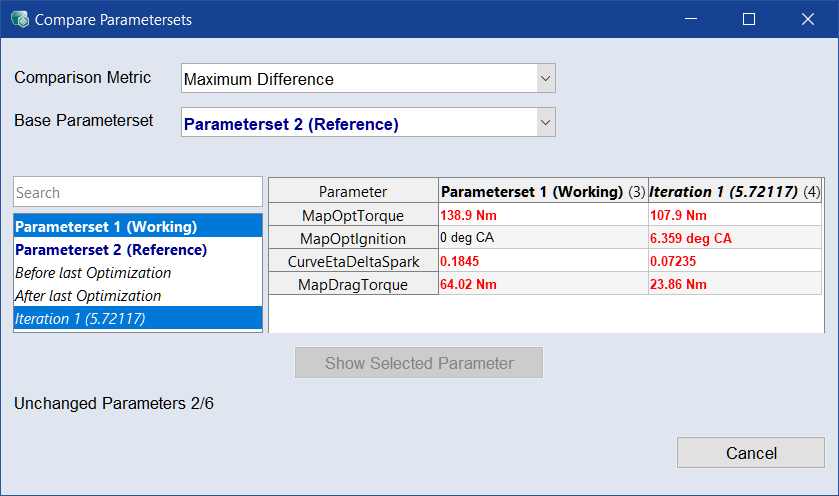Maximize the Compare Parametersets window

(748, 19)
